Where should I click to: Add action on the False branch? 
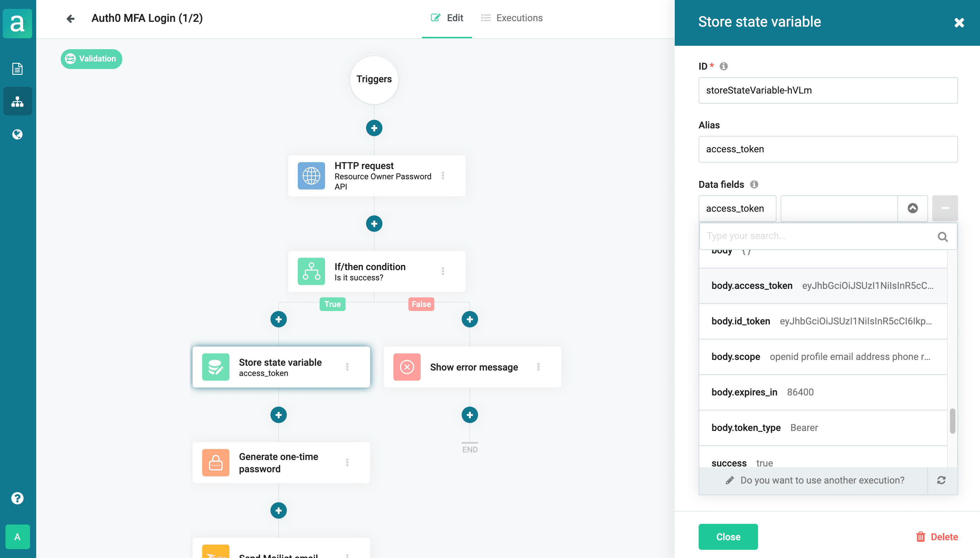click(x=470, y=319)
